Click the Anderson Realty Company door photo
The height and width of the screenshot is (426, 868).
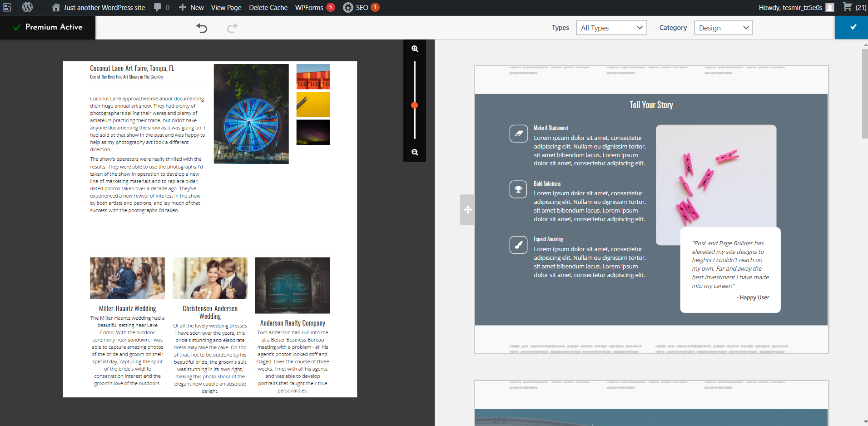click(293, 285)
